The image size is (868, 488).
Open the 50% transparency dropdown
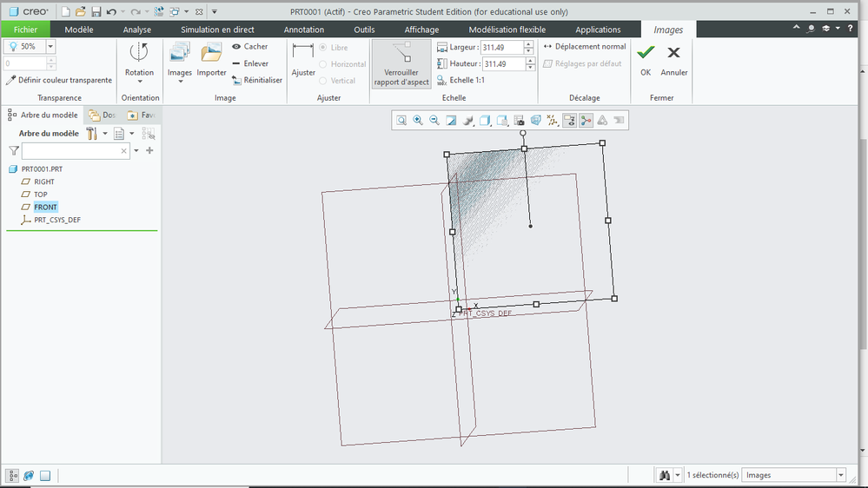[x=50, y=47]
